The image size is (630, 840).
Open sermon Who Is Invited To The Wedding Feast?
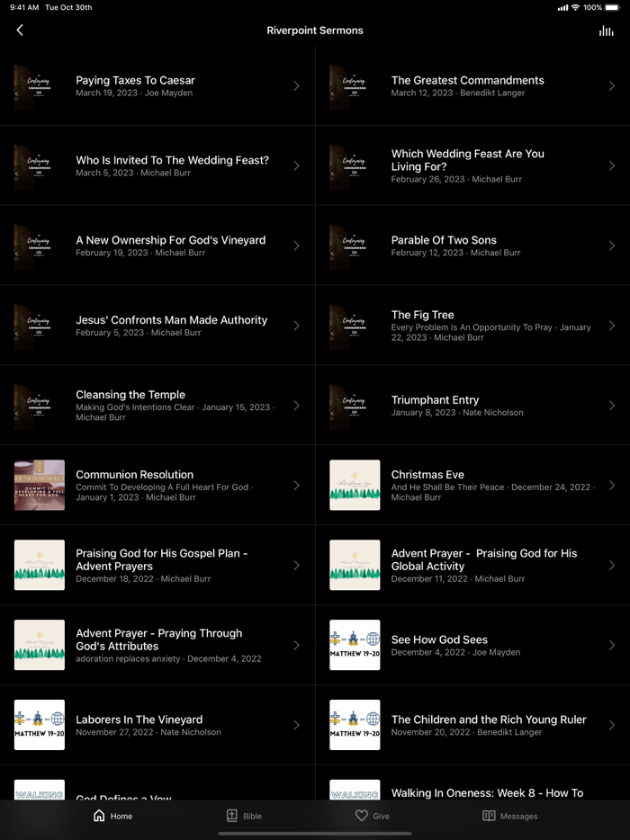coord(157,165)
